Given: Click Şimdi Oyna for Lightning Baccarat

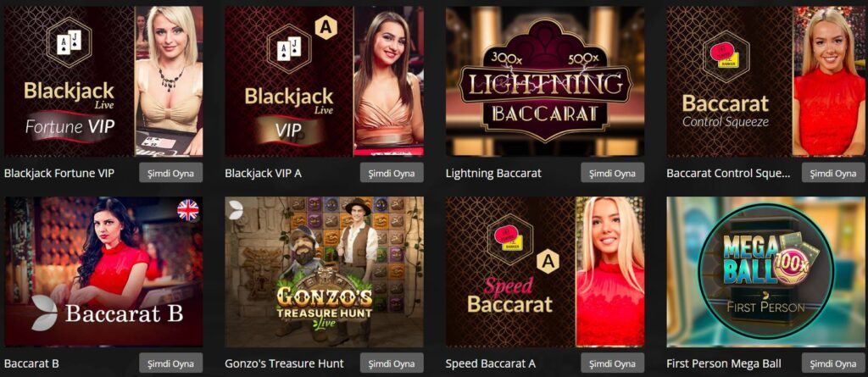Looking at the screenshot, I should (612, 173).
